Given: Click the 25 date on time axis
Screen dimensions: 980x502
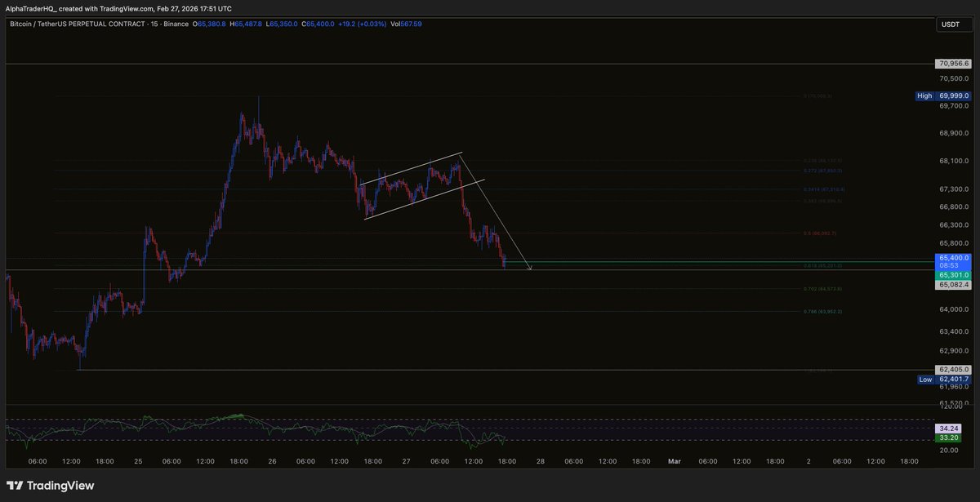Looking at the screenshot, I should click(138, 461).
